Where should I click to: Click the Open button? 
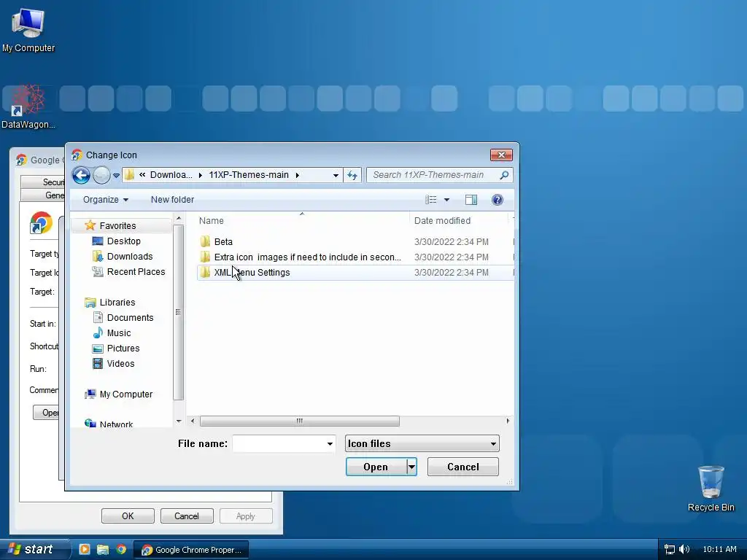point(376,467)
